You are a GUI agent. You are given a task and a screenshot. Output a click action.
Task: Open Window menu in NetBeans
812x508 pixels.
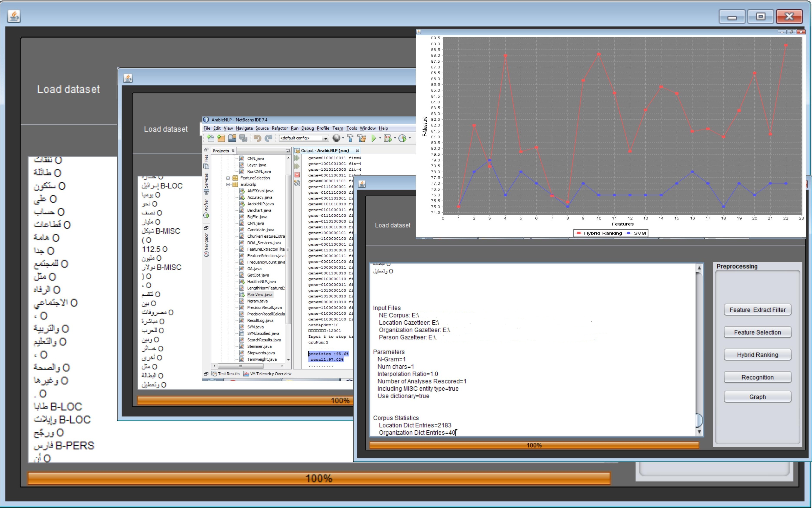tap(368, 128)
